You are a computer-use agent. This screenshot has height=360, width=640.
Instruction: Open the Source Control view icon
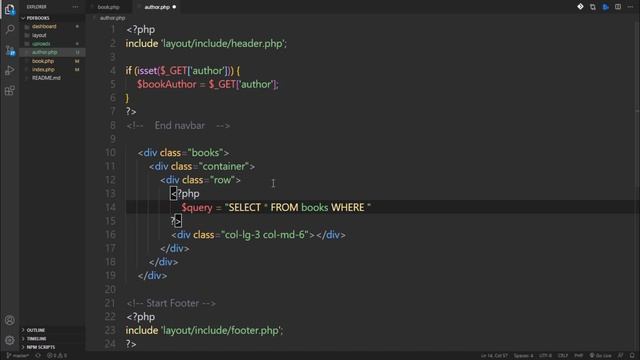[10, 50]
